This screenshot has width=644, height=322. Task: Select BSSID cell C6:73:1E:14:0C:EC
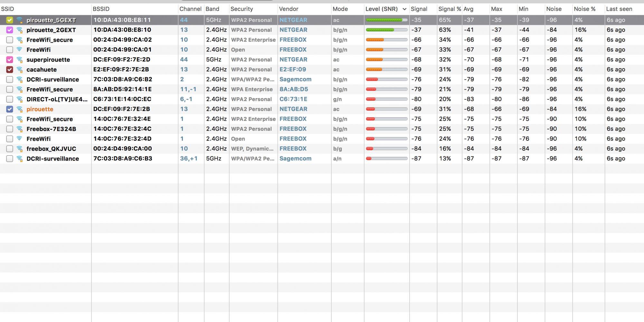tap(122, 99)
